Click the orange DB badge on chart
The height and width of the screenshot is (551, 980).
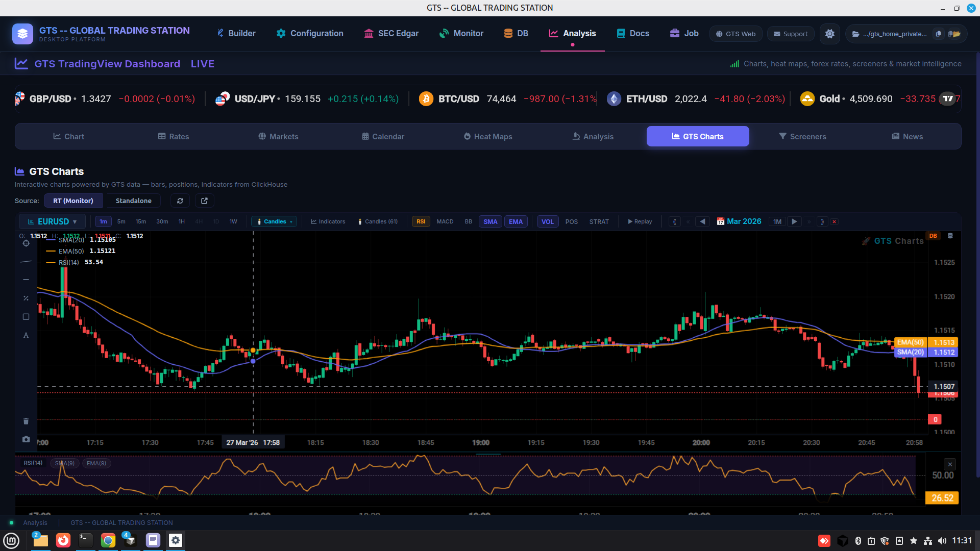[933, 236]
